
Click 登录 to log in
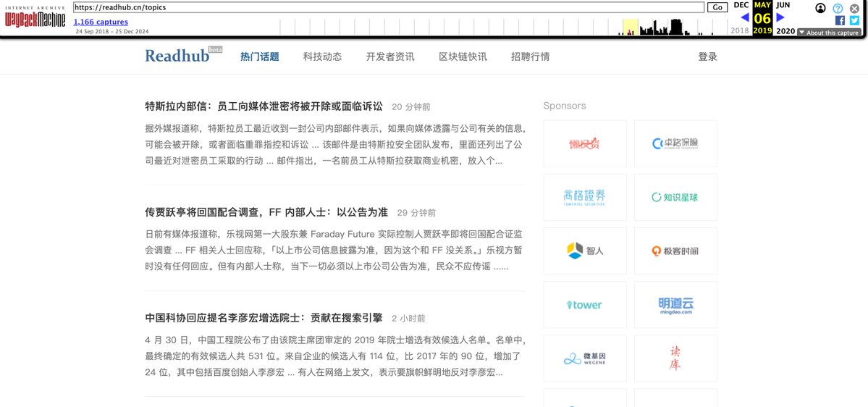click(707, 56)
